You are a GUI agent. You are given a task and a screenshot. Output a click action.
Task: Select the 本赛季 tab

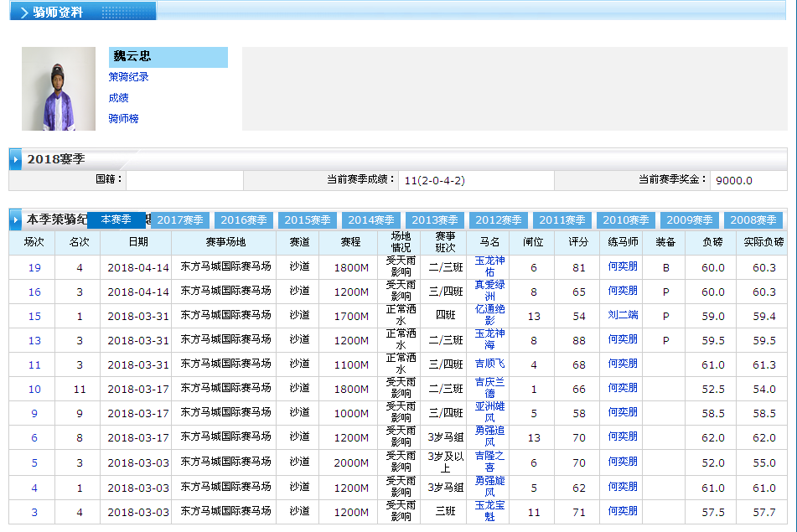[116, 220]
